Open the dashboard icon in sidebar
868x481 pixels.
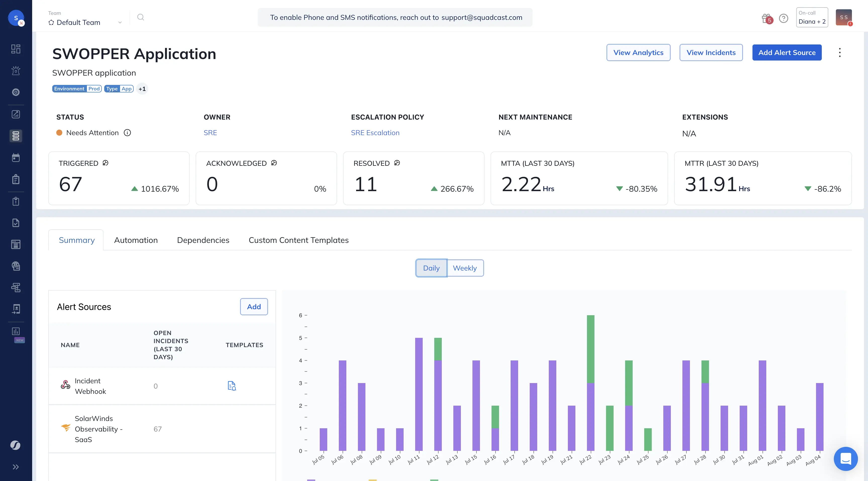(x=16, y=49)
